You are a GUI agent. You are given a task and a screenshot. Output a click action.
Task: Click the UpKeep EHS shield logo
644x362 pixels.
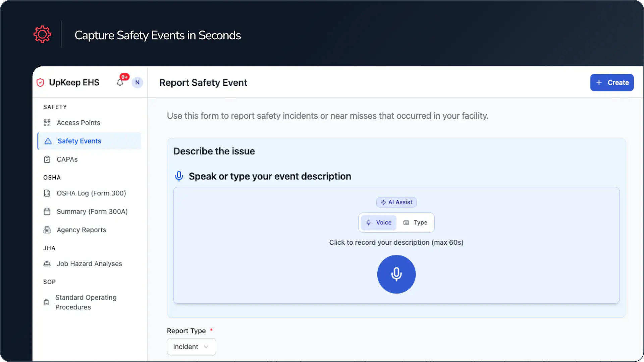pos(40,82)
